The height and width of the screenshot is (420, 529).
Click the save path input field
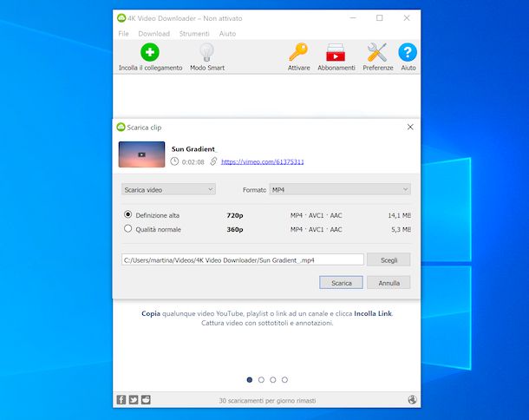[x=243, y=259]
